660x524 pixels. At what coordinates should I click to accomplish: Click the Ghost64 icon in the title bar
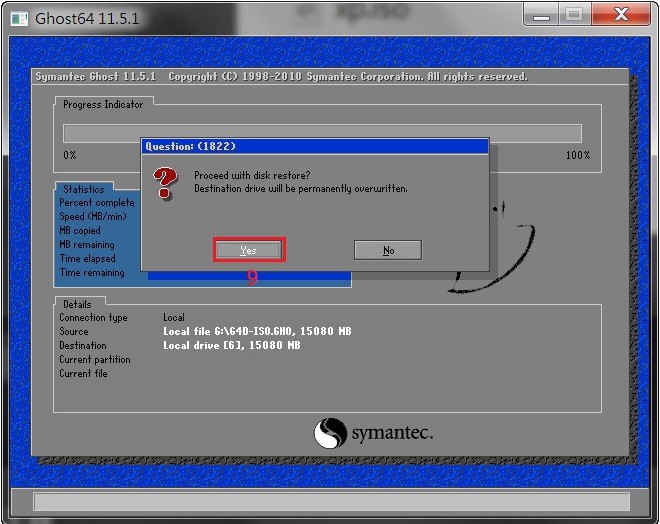point(19,19)
